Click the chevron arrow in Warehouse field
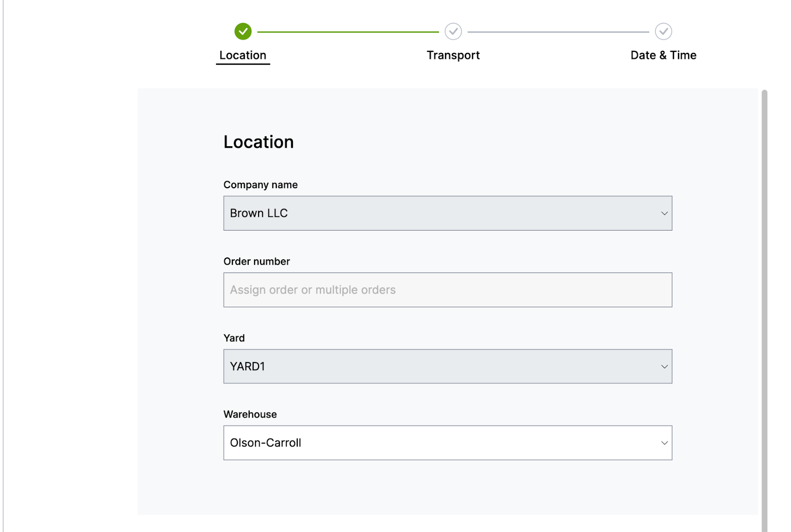The width and height of the screenshot is (791, 532). (664, 443)
